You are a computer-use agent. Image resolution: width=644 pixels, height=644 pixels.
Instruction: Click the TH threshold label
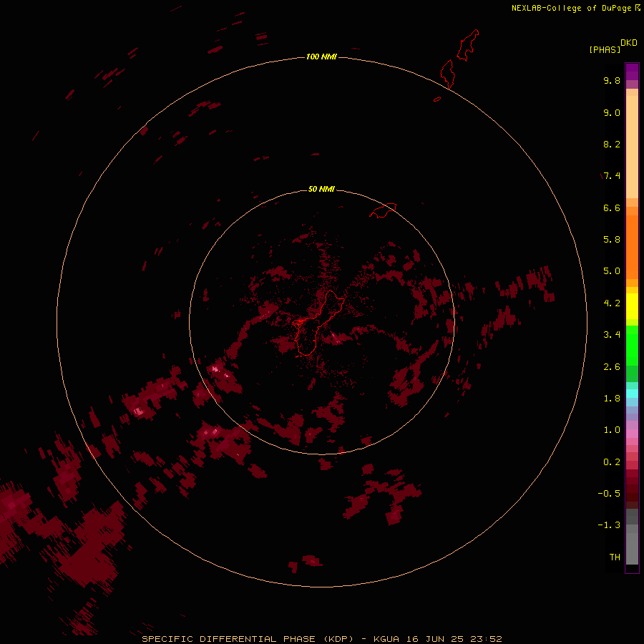(615, 557)
